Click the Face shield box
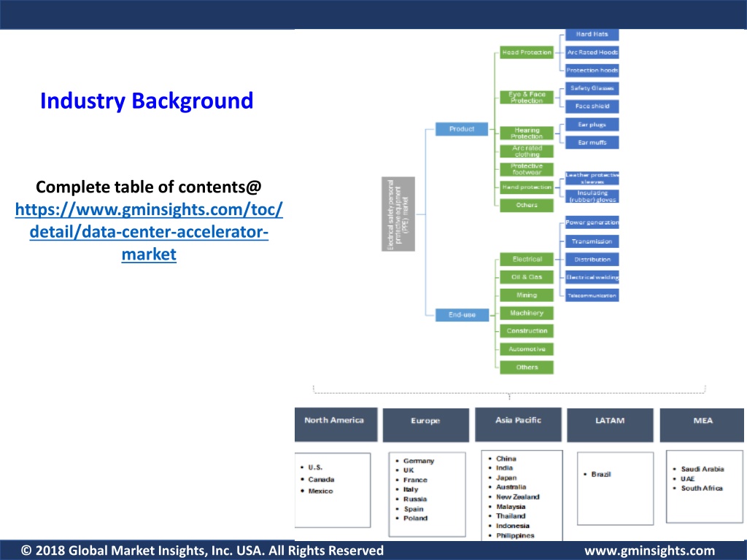 [592, 106]
